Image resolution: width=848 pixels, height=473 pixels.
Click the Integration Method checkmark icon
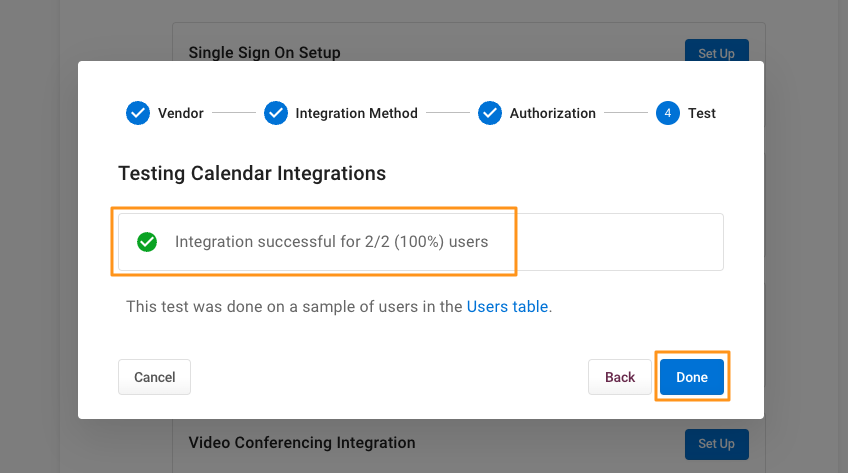coord(276,113)
